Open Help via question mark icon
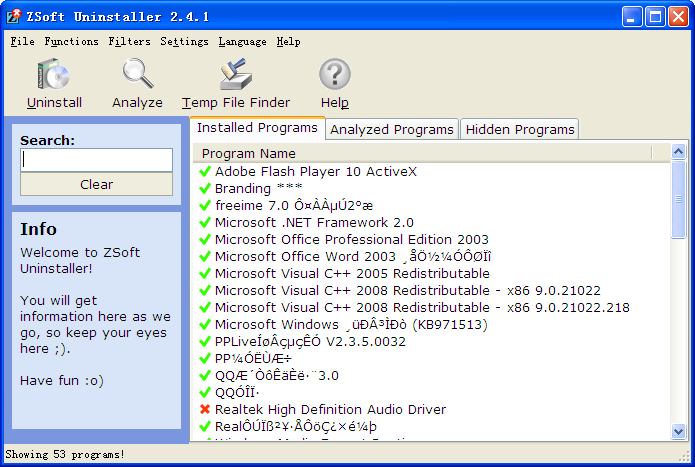 (335, 75)
